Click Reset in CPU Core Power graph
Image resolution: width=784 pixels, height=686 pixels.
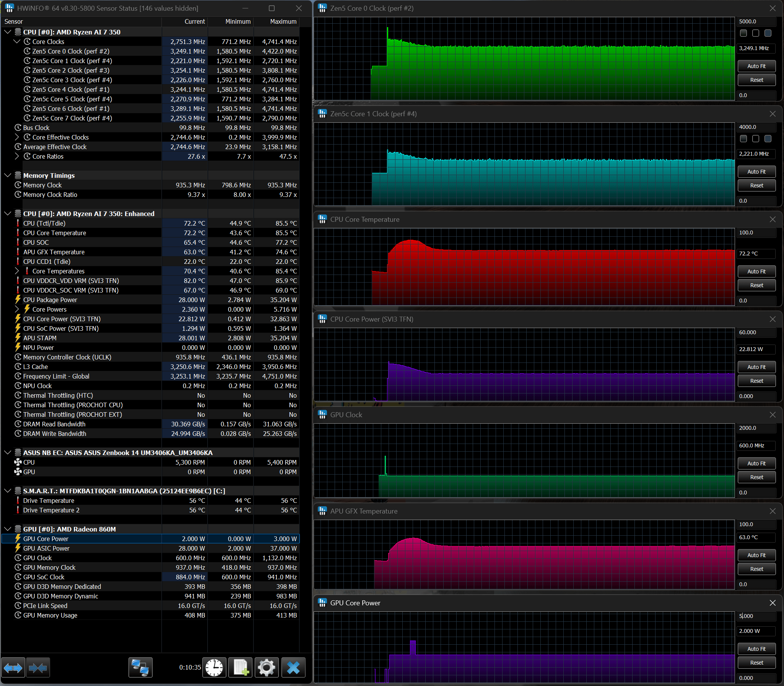coord(756,381)
